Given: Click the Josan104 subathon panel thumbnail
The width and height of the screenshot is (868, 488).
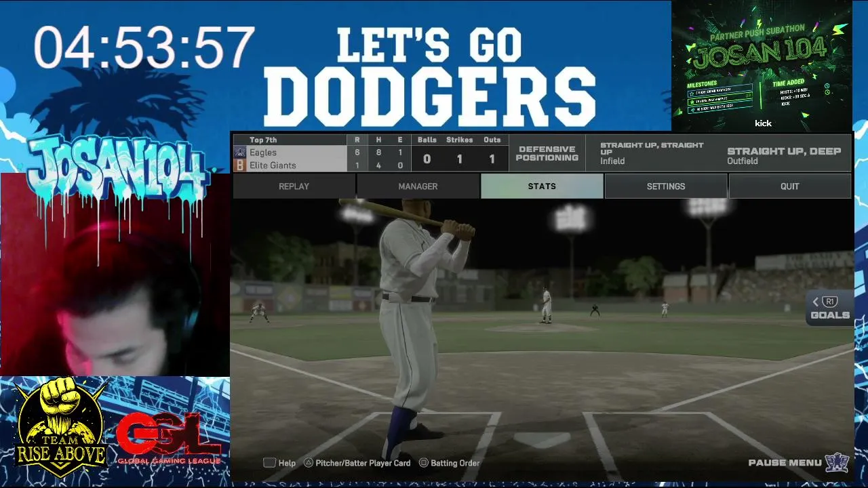Looking at the screenshot, I should [762, 66].
